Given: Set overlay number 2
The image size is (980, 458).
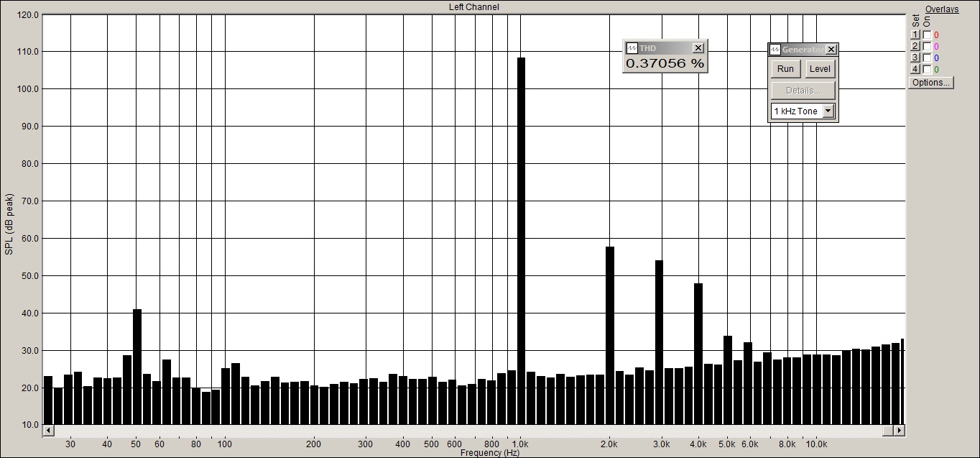Looking at the screenshot, I should pyautogui.click(x=915, y=46).
